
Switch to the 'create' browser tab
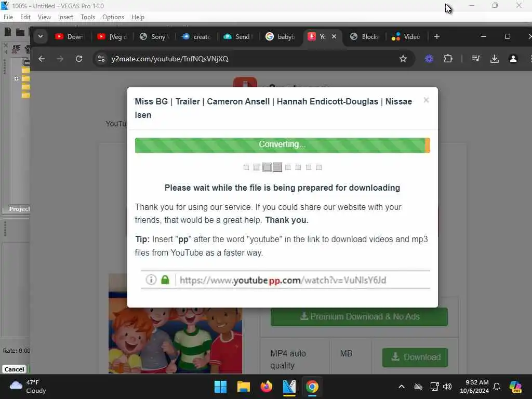196,36
